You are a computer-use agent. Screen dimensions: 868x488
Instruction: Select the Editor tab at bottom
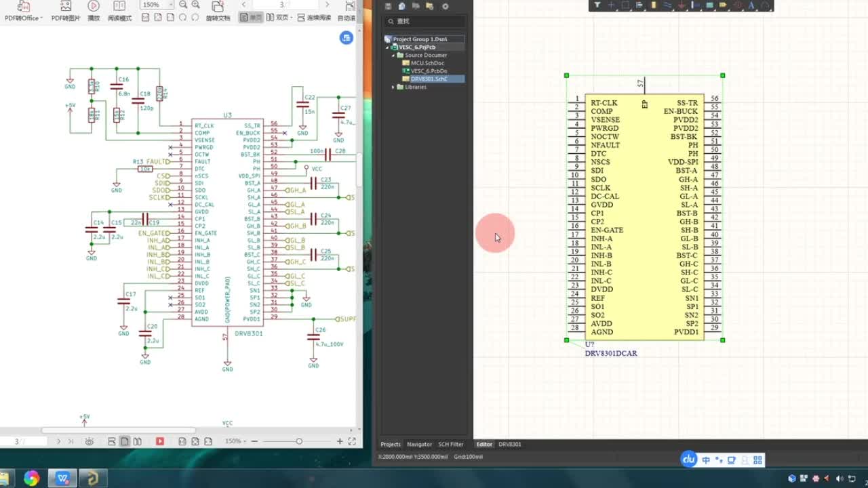[484, 445]
